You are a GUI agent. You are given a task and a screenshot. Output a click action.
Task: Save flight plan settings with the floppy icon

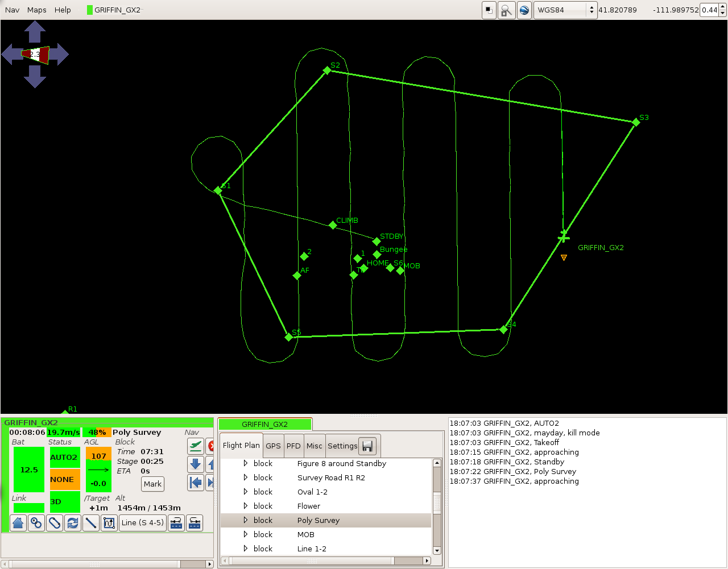[x=367, y=446]
